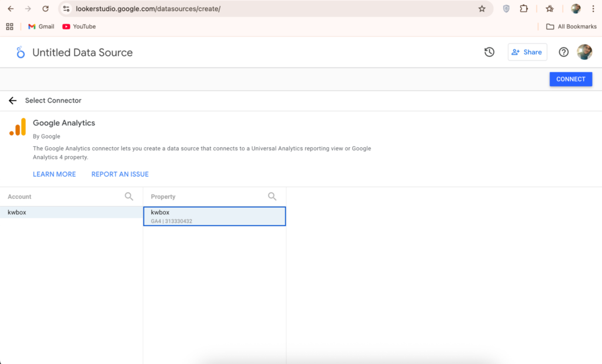The image size is (602, 364).
Task: Follow the REPORT AN ISSUE link
Action: [120, 174]
